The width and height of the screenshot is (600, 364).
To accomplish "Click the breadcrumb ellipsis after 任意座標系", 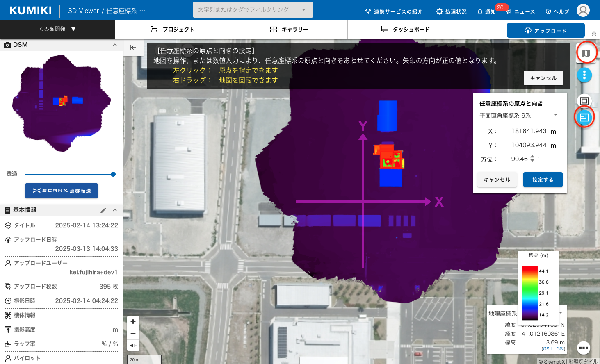I will point(142,11).
